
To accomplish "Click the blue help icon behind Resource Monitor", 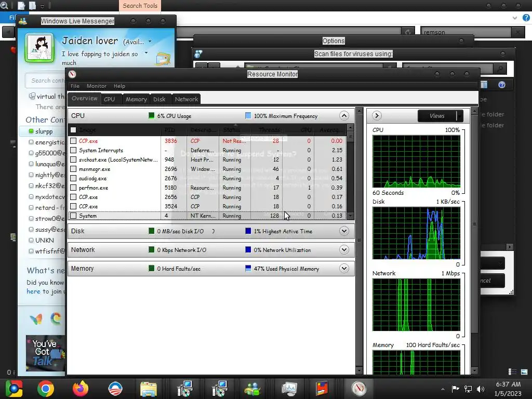I will coord(502,85).
